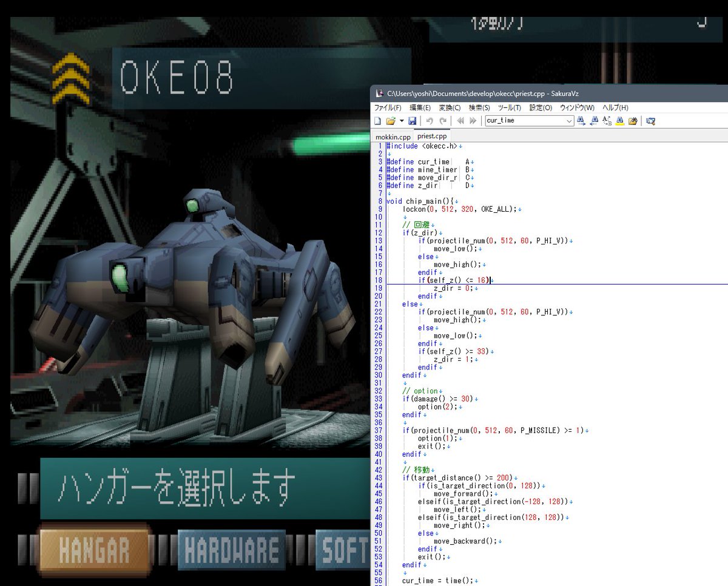Click the P_MISSILE projectile_num line
The height and width of the screenshot is (586, 728).
[494, 430]
